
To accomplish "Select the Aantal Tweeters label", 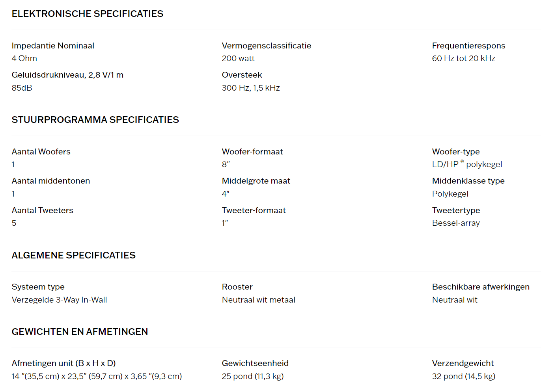I will click(43, 210).
